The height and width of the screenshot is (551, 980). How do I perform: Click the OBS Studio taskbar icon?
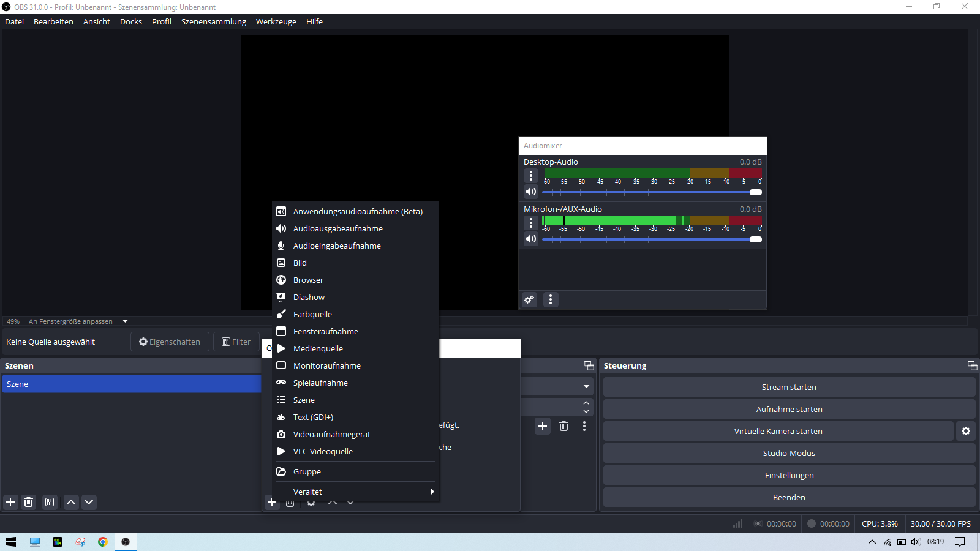[x=126, y=542]
